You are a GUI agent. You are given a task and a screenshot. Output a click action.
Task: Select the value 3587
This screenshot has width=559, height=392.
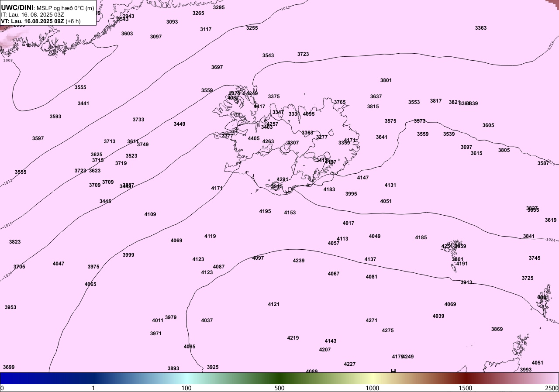tap(543, 163)
